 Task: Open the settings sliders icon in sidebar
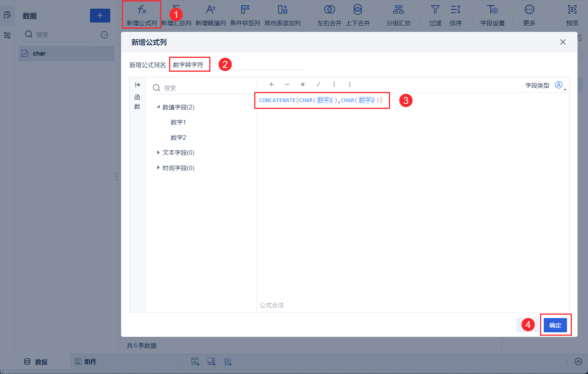pos(7,35)
